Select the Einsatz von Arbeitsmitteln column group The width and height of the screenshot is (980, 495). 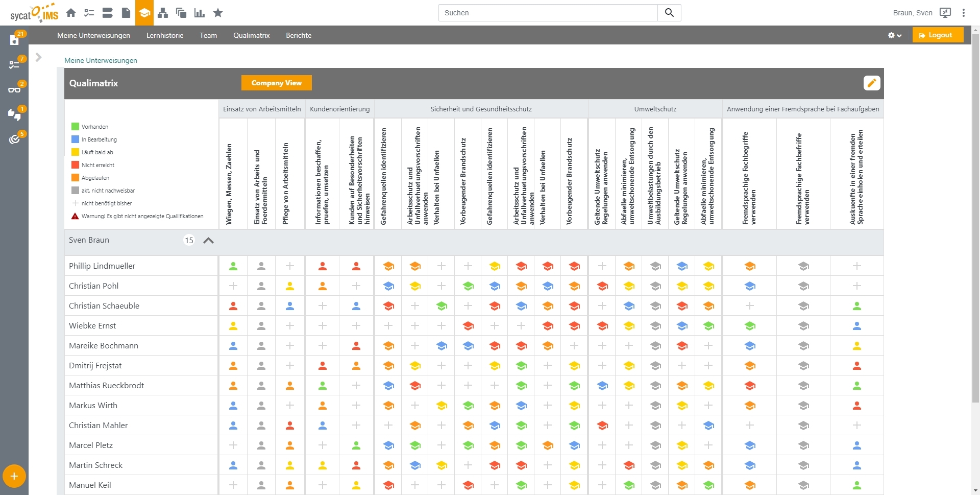(262, 109)
